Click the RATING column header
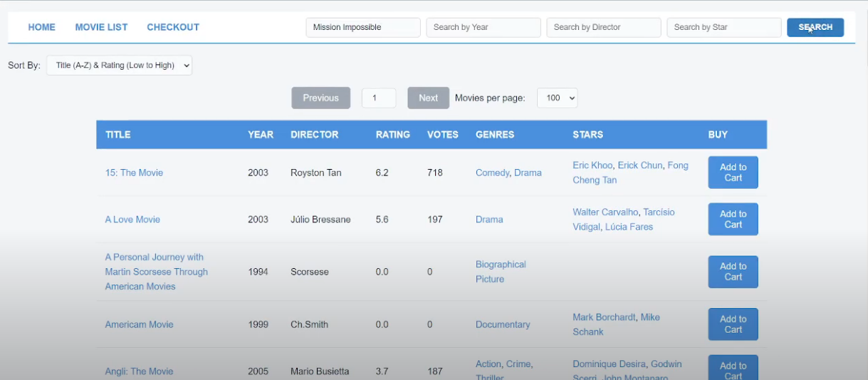The width and height of the screenshot is (868, 380). pos(393,134)
